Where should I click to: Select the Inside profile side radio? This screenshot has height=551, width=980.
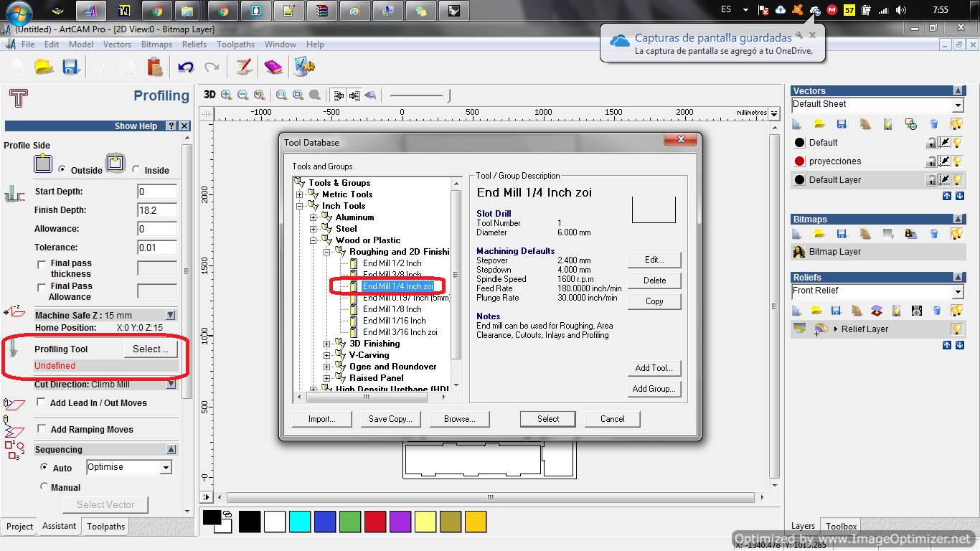(x=136, y=169)
